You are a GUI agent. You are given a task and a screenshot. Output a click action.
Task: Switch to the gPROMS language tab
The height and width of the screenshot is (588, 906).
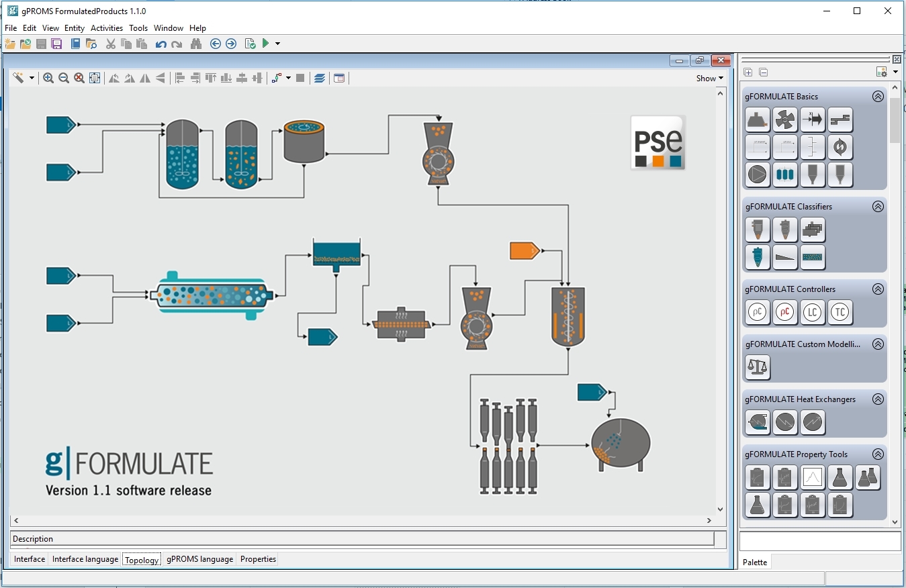coord(199,558)
